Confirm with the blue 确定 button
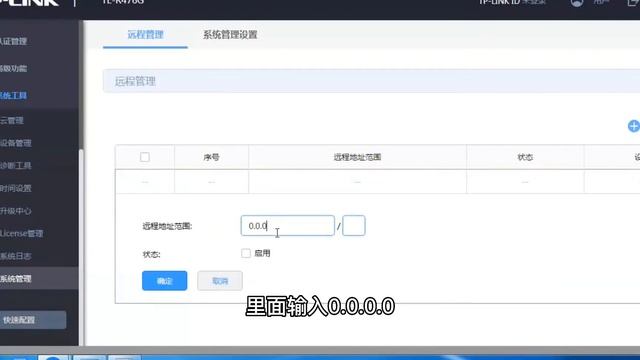 coord(164,281)
